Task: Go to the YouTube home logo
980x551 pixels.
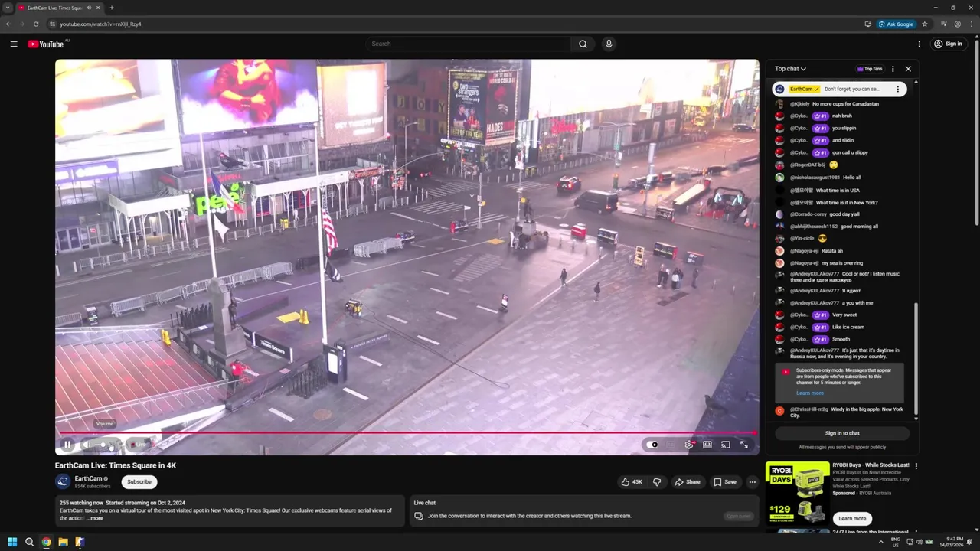Action: coord(47,44)
